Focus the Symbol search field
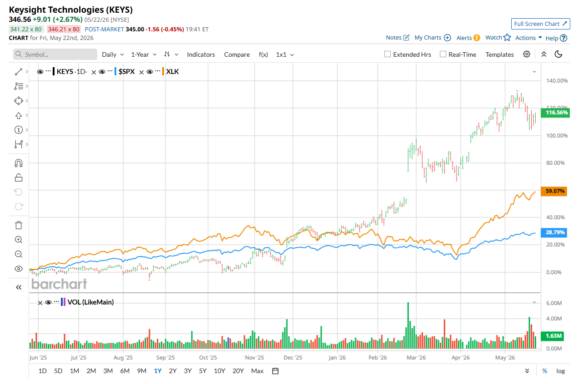 coord(55,54)
